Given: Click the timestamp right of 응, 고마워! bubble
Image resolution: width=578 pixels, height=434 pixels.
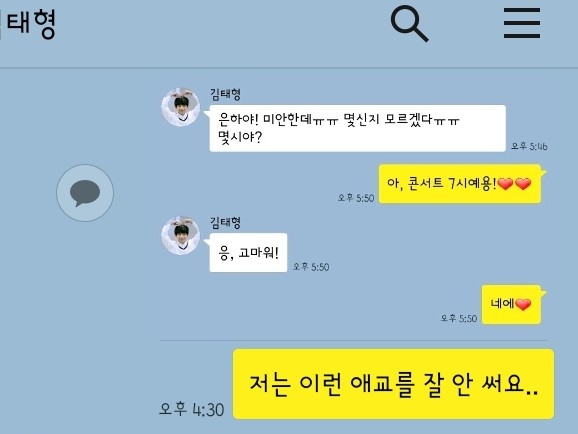Looking at the screenshot, I should pos(311,267).
